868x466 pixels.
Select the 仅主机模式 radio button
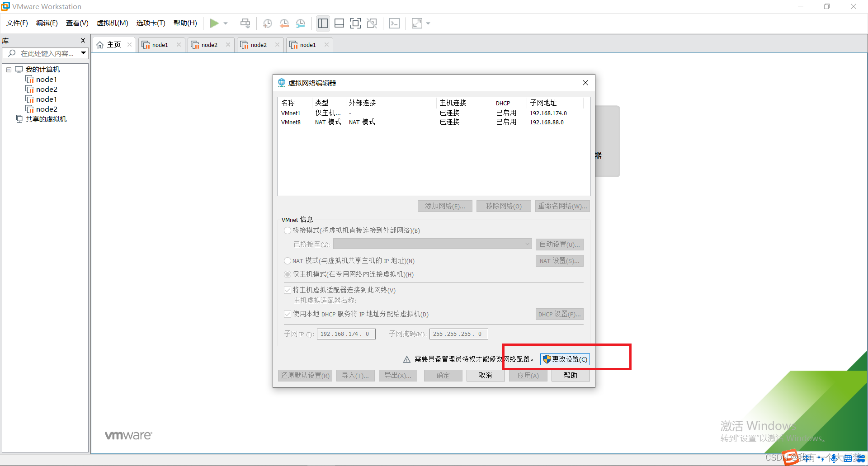click(287, 274)
